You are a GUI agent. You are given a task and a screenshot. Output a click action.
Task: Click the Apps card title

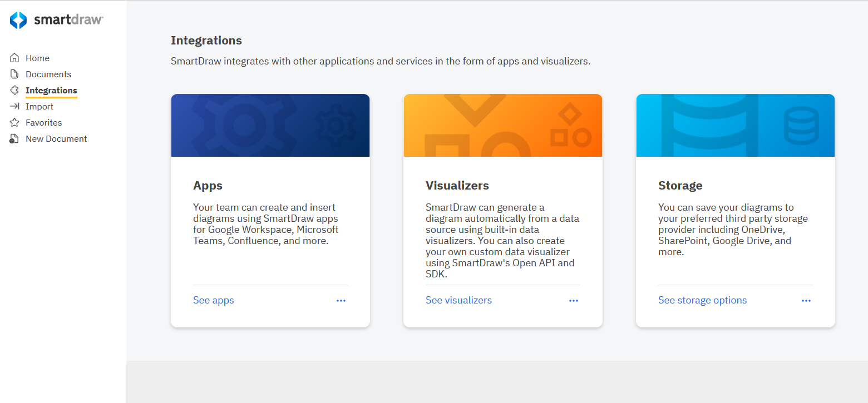pyautogui.click(x=207, y=185)
